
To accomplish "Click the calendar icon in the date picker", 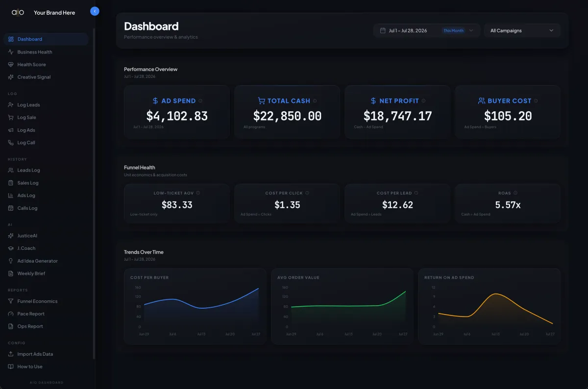I will pos(383,30).
